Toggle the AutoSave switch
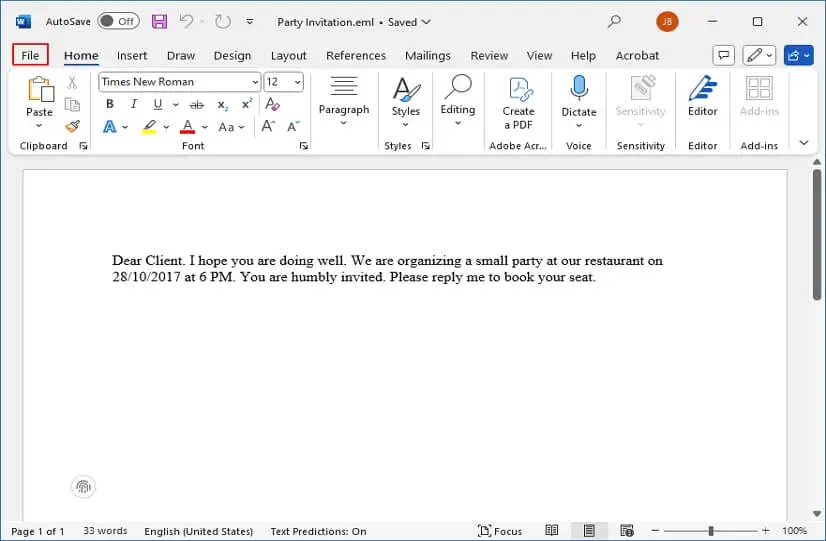 [119, 21]
